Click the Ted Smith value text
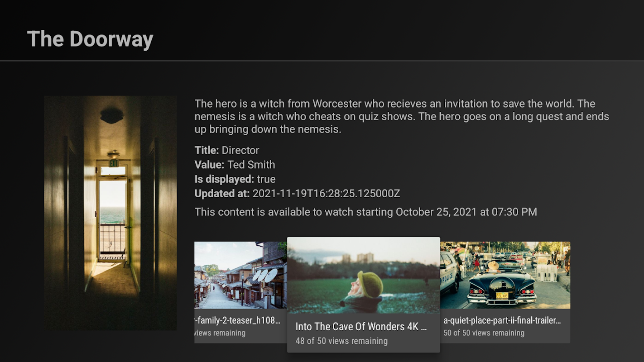Image resolution: width=644 pixels, height=362 pixels. [x=251, y=165]
